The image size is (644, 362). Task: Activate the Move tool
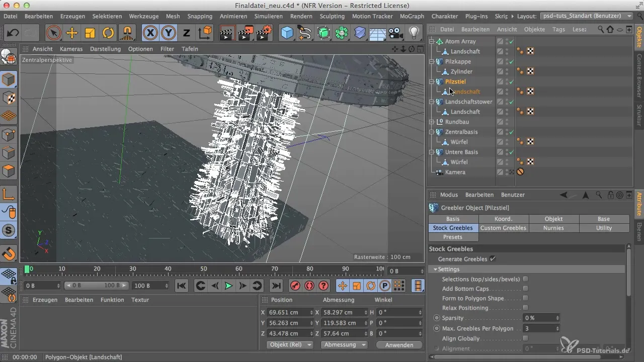tap(71, 33)
